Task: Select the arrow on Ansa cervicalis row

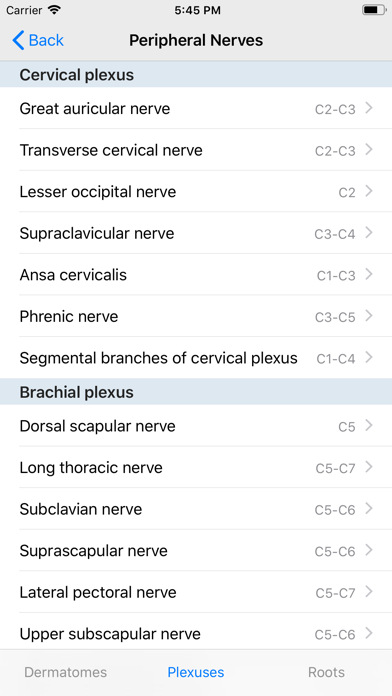Action: (368, 274)
